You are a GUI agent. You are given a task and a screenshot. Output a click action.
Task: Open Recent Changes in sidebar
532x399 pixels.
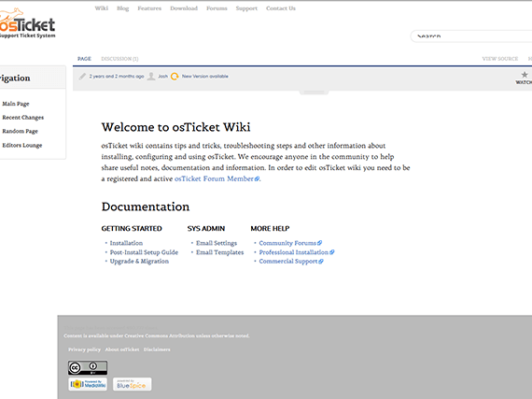tap(23, 117)
